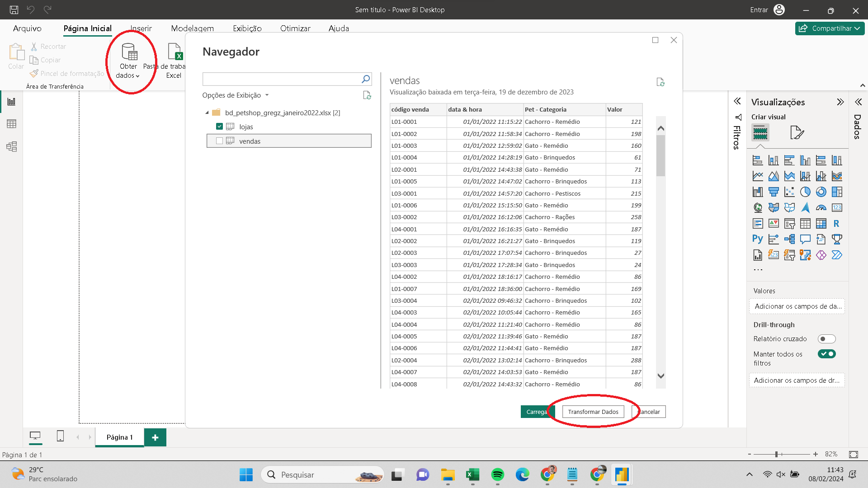Select the line chart visual
The height and width of the screenshot is (488, 868).
[x=758, y=176]
